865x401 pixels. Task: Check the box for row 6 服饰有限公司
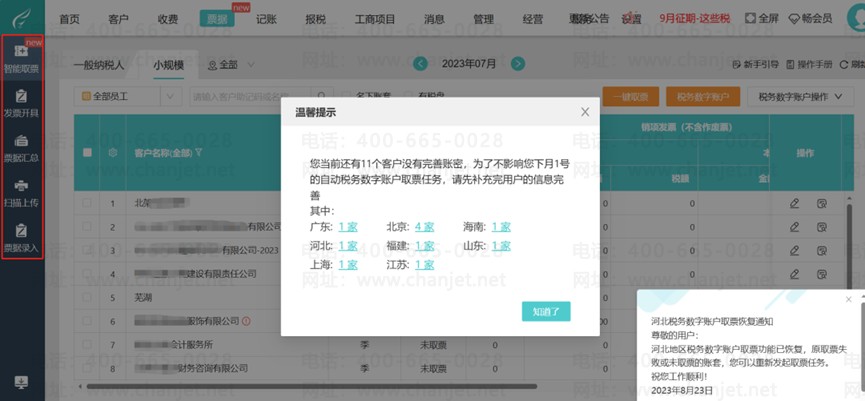point(87,321)
